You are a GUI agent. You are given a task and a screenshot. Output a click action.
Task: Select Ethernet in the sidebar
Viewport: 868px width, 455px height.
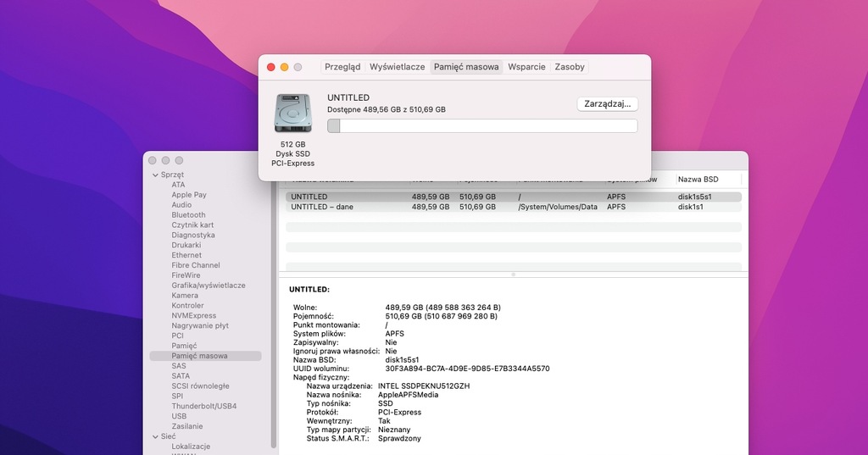tap(186, 255)
